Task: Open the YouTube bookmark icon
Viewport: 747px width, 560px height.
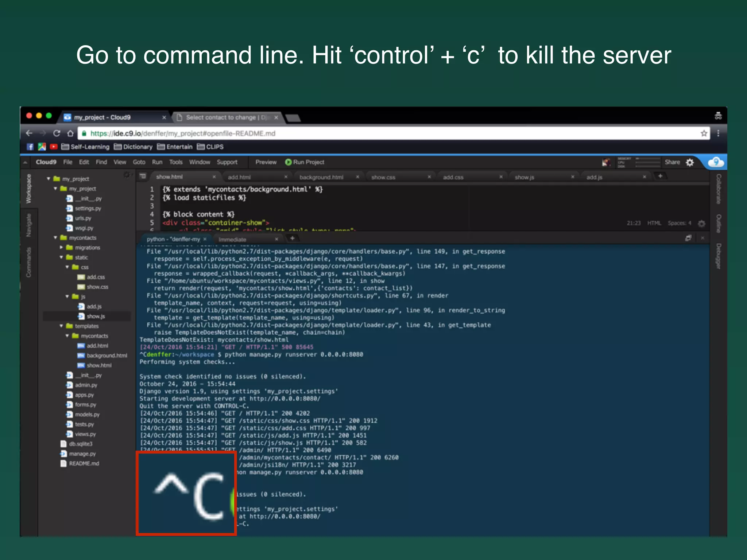Action: [54, 147]
